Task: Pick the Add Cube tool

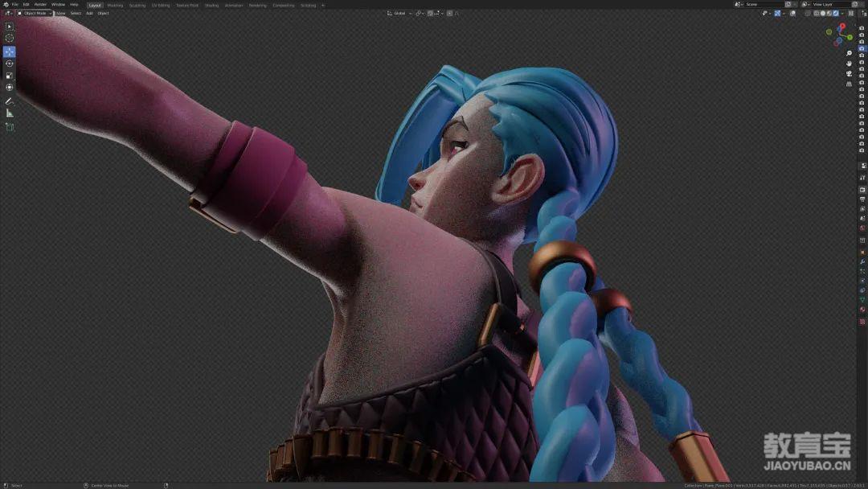Action: tap(10, 127)
